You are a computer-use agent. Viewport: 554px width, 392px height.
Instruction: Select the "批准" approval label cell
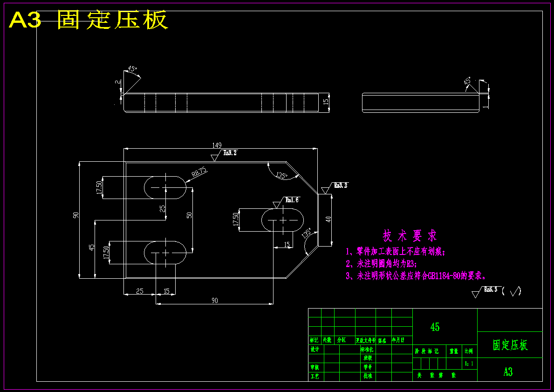(368, 376)
